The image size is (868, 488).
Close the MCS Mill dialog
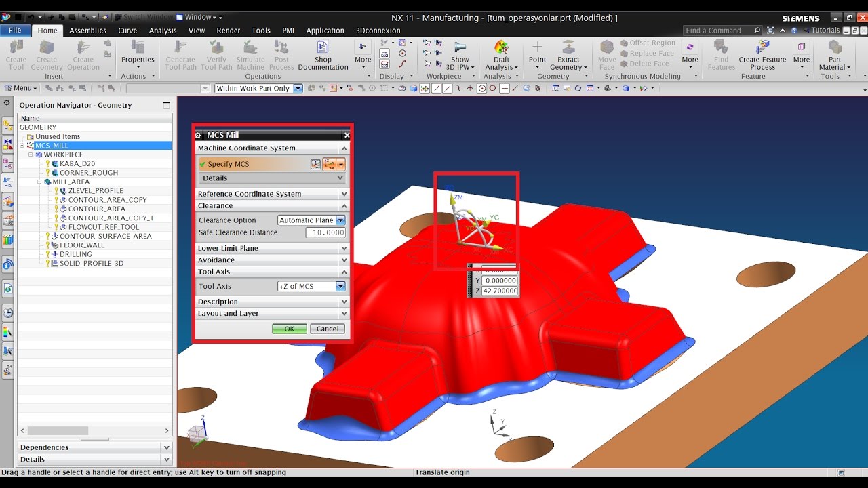(x=347, y=136)
